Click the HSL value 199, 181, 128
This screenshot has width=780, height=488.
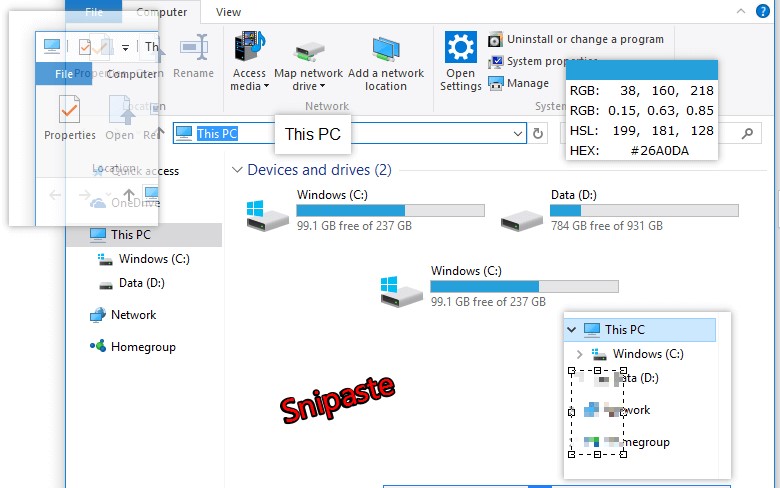pos(663,131)
